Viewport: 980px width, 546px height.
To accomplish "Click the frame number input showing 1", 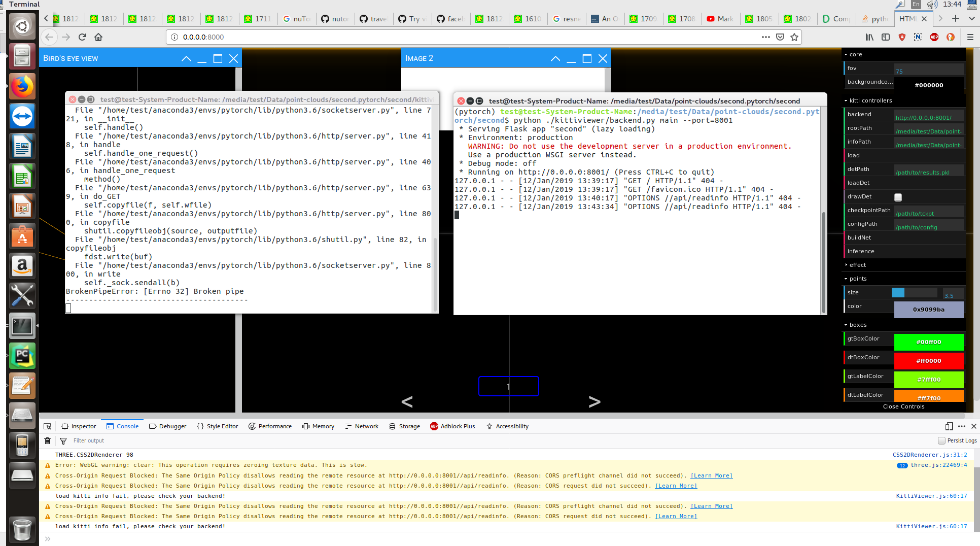I will [x=509, y=386].
